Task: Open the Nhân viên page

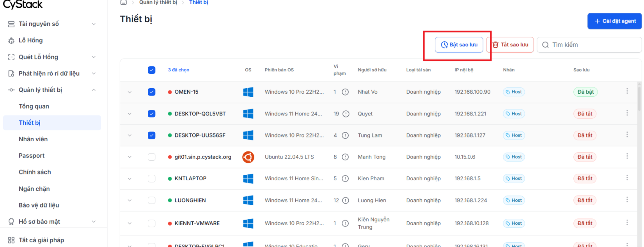Action: pos(33,139)
